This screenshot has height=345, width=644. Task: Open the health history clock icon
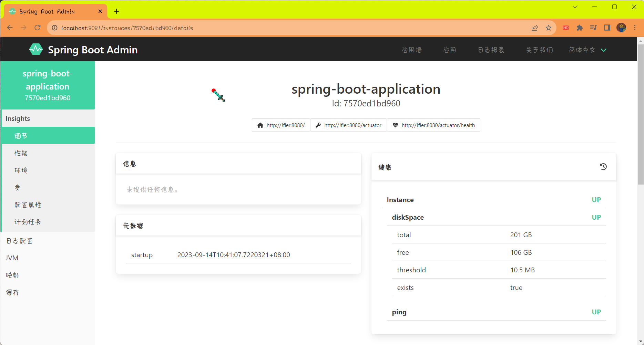pyautogui.click(x=603, y=167)
